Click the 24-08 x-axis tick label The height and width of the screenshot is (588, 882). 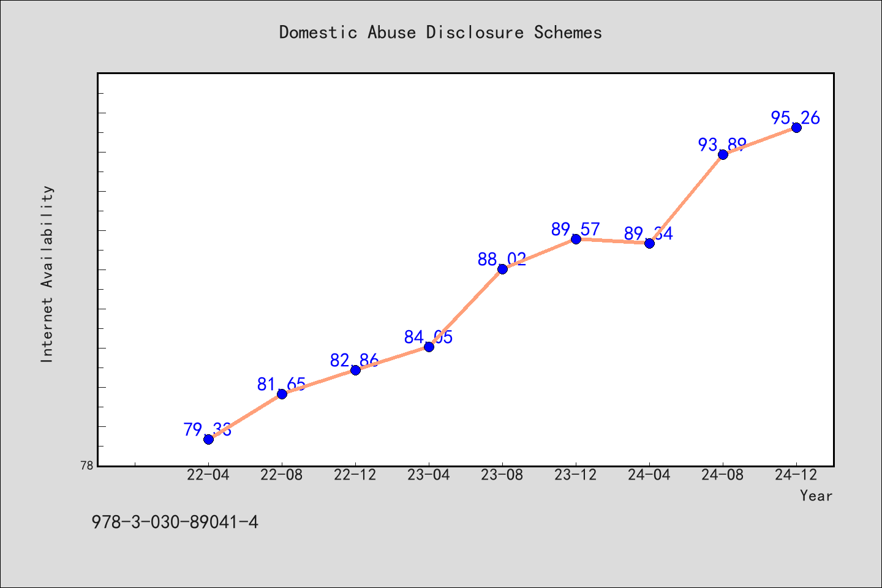(723, 475)
